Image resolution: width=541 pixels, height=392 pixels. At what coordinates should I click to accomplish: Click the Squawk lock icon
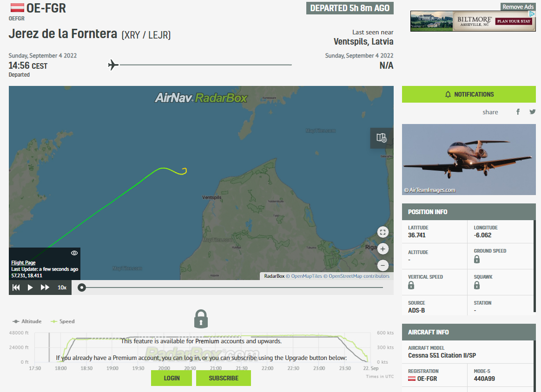click(x=477, y=285)
